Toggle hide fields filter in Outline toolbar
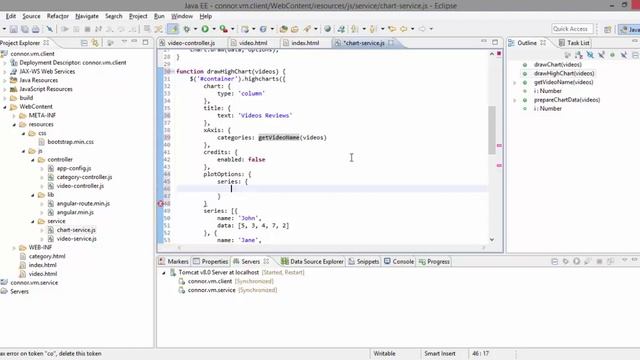640x360 pixels. pyautogui.click(x=590, y=55)
